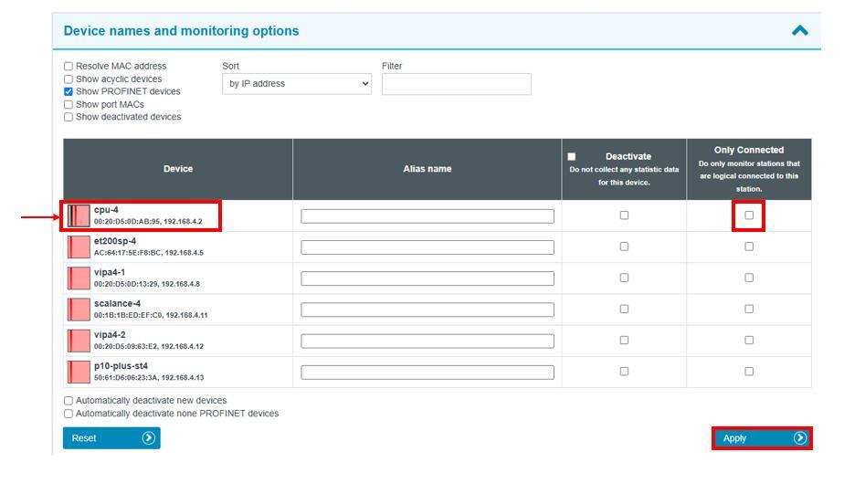Click the Apply button
844x504 pixels.
(762, 438)
